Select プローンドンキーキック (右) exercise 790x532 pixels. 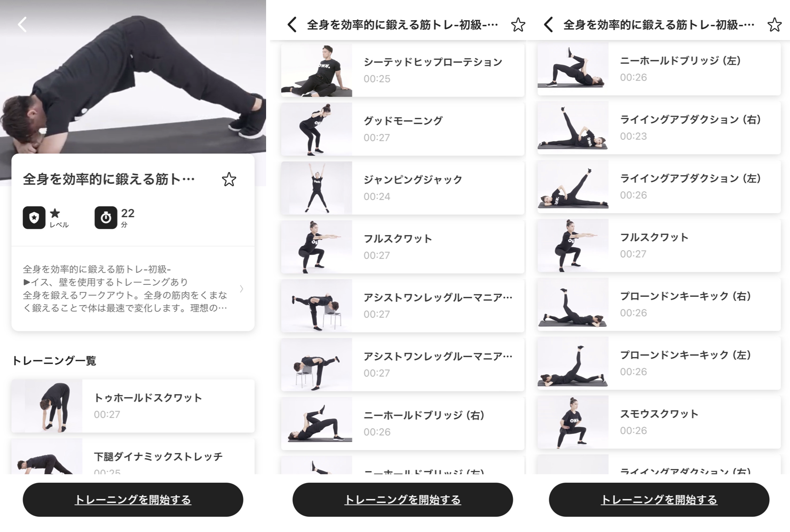(659, 304)
